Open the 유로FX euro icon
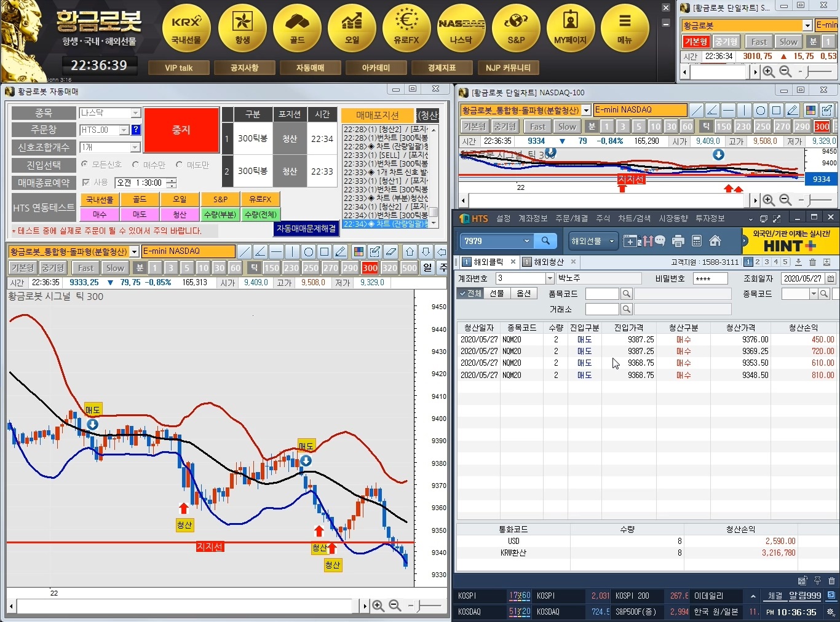 [406, 28]
